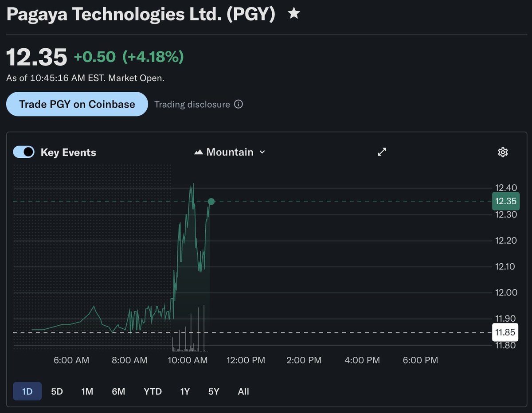Click the 12.40 axis value
This screenshot has width=532, height=413.
click(506, 188)
